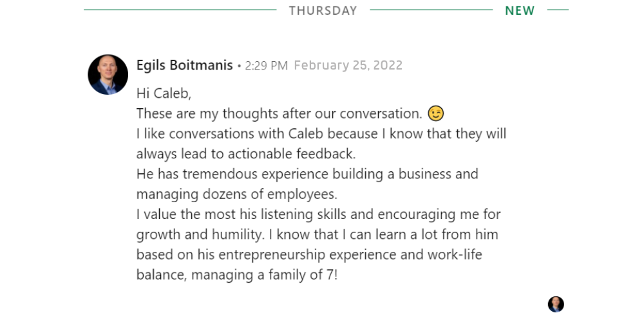Click the line "He has tremendous experience"
Viewport: 644px width, 322px height.
click(x=307, y=174)
